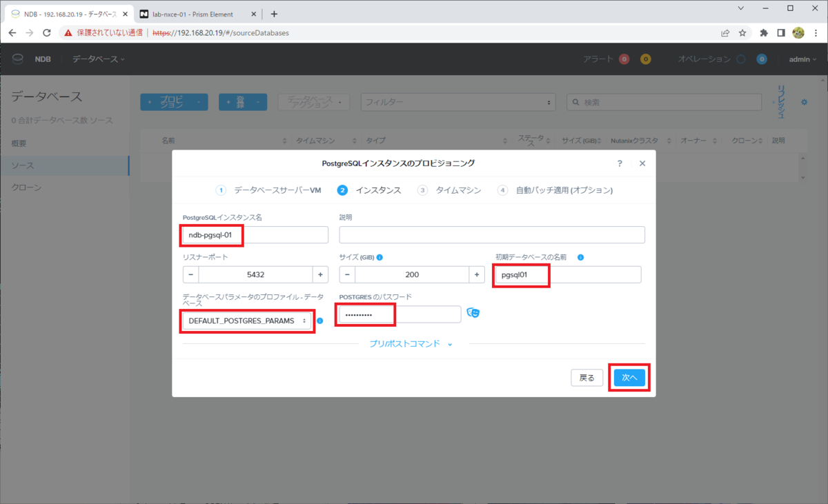Click the プロビジョン button
The width and height of the screenshot is (828, 504).
pyautogui.click(x=174, y=102)
